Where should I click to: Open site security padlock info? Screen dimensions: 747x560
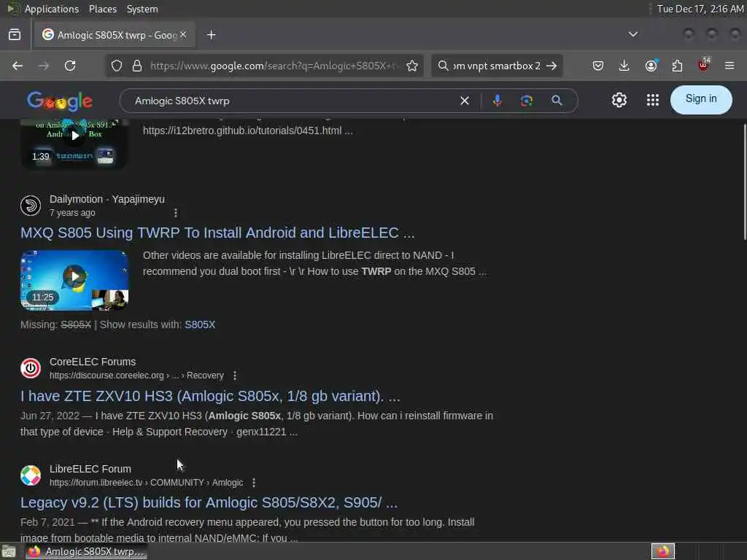[x=137, y=66]
